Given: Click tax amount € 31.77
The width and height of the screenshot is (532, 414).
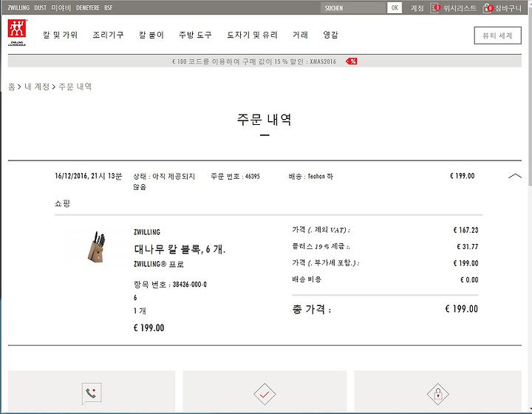Looking at the screenshot, I should tap(468, 247).
